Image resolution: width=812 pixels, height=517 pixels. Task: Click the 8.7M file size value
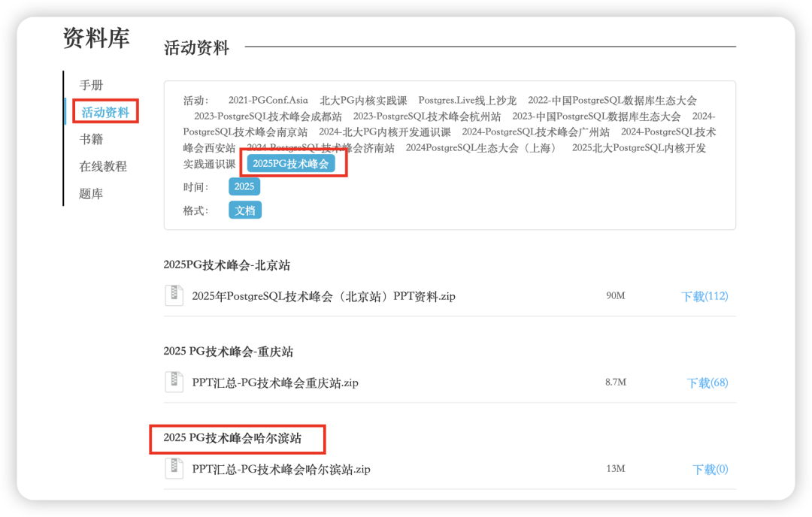[616, 382]
